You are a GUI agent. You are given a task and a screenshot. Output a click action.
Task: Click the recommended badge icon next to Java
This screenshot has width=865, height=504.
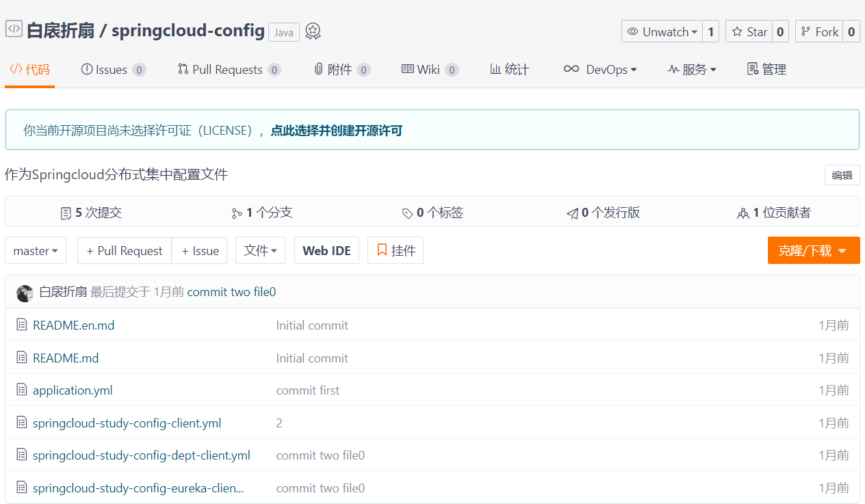click(313, 31)
